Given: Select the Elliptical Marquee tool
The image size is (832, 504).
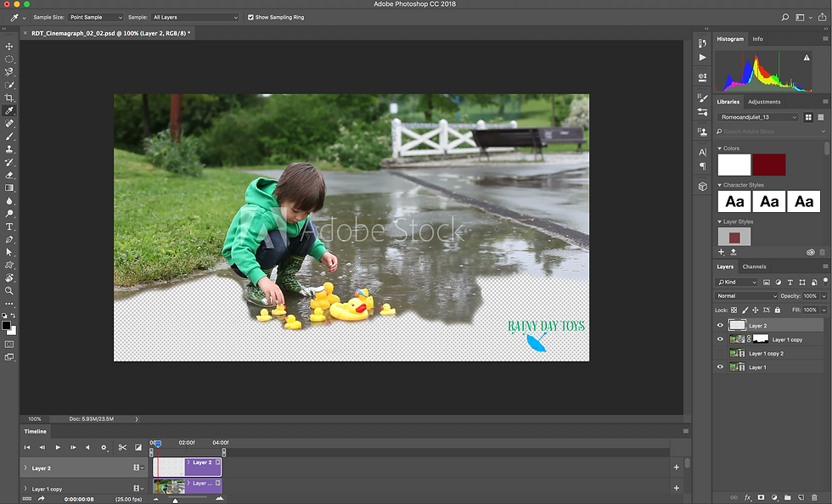Looking at the screenshot, I should click(9, 59).
